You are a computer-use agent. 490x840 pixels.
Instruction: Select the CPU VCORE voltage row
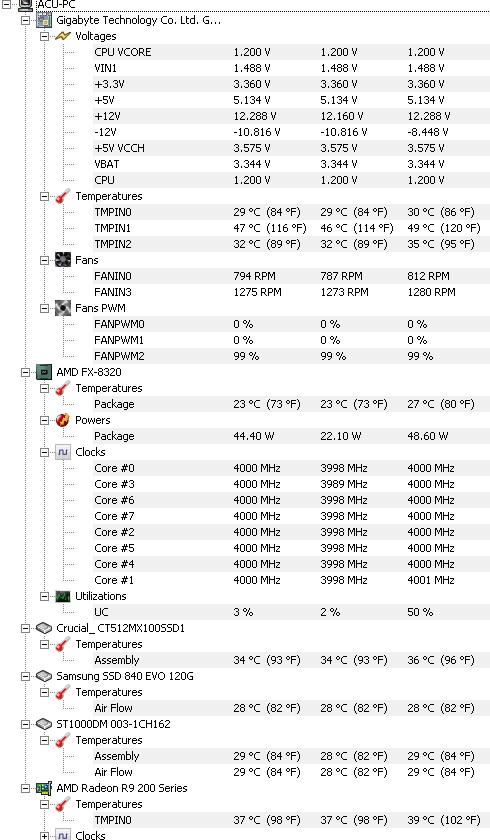(291, 52)
